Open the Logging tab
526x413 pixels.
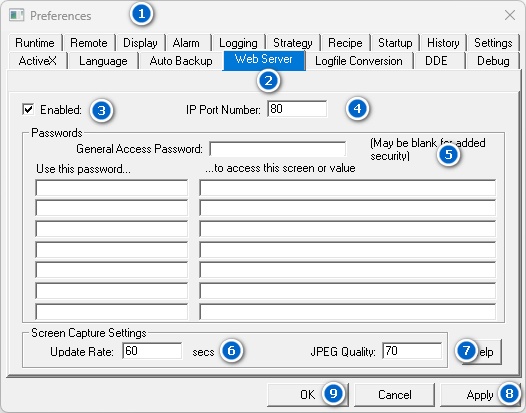click(x=238, y=43)
